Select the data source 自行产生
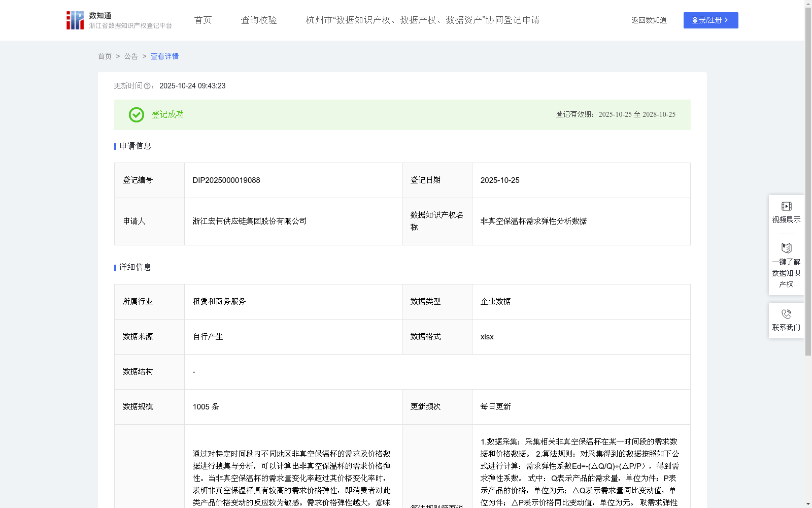The height and width of the screenshot is (508, 812). pos(208,337)
